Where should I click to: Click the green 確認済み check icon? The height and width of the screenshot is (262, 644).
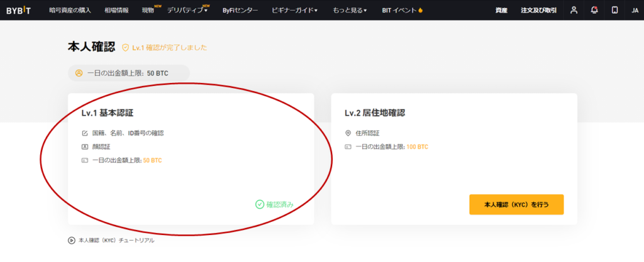coord(260,204)
